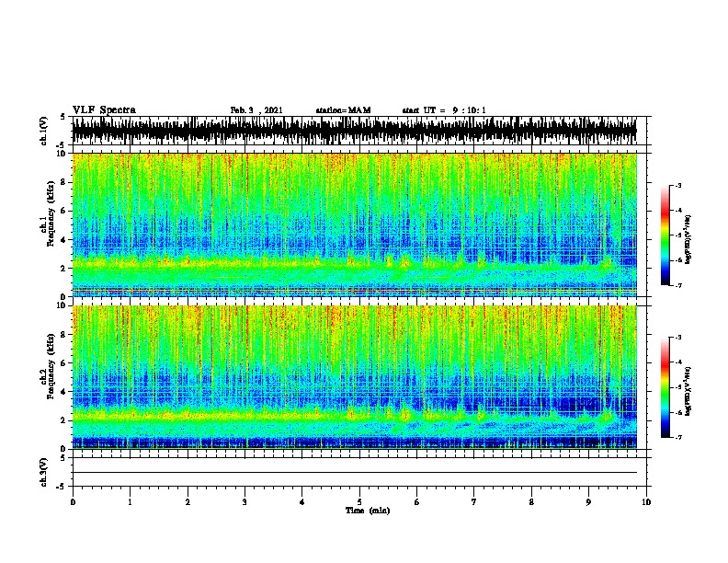Click the "-3" label on the ch.2 color scale
The width and height of the screenshot is (728, 563).
[677, 338]
